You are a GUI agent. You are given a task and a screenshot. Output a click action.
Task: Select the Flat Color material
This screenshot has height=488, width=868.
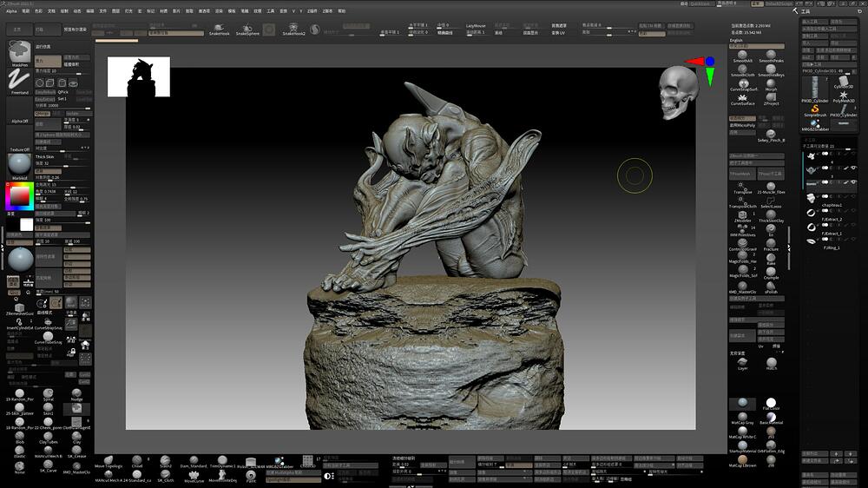click(x=771, y=404)
